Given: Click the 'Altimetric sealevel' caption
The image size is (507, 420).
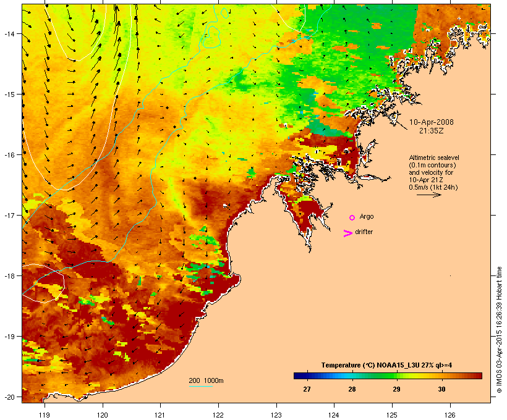Looking at the screenshot, I should coord(434,157).
